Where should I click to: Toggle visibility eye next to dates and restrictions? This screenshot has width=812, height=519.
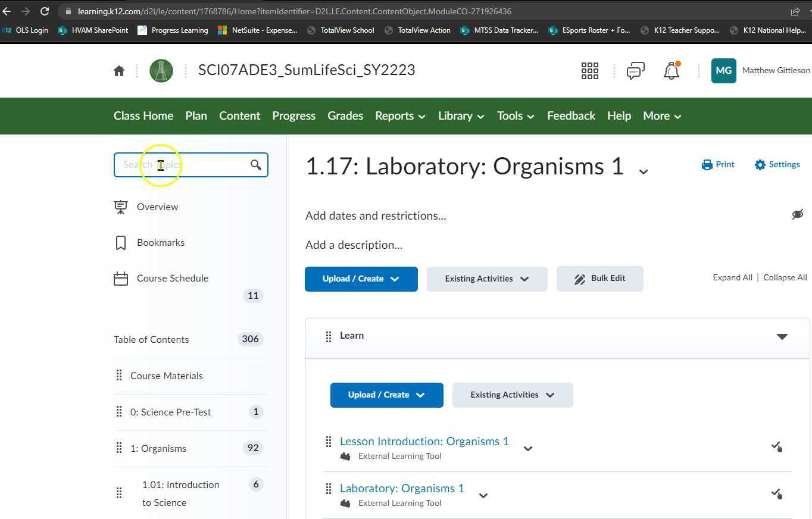798,214
